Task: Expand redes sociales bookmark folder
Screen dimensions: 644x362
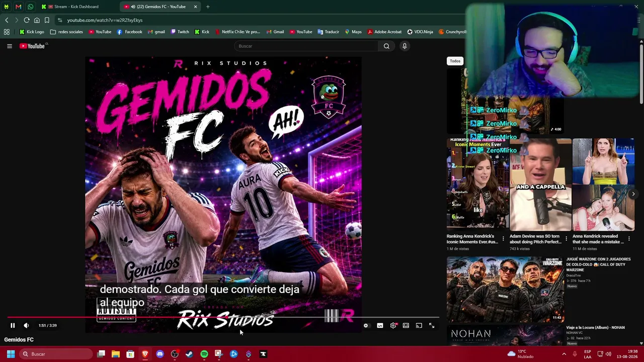Action: click(66, 32)
